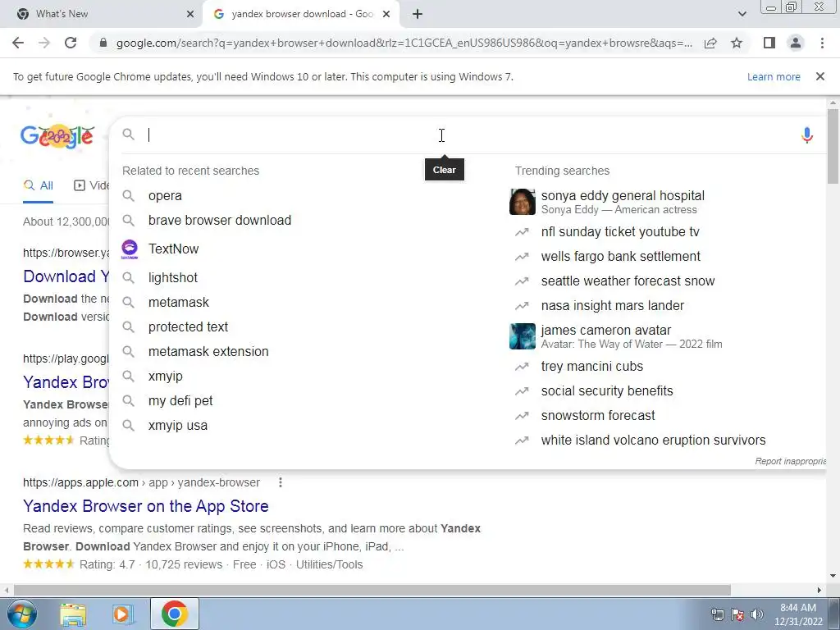Click Report inappropriate predictions link
840x630 pixels.
click(790, 461)
